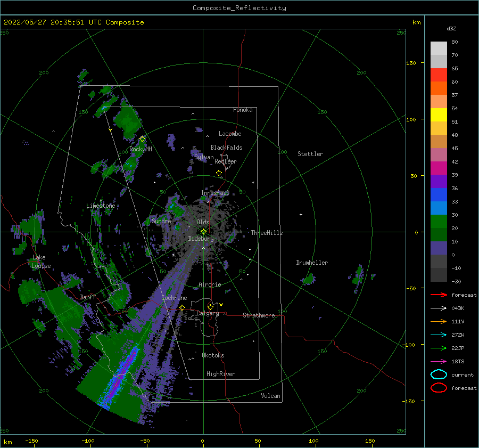Click the Cochrane town label
This screenshot has width=479, height=448.
click(x=174, y=298)
